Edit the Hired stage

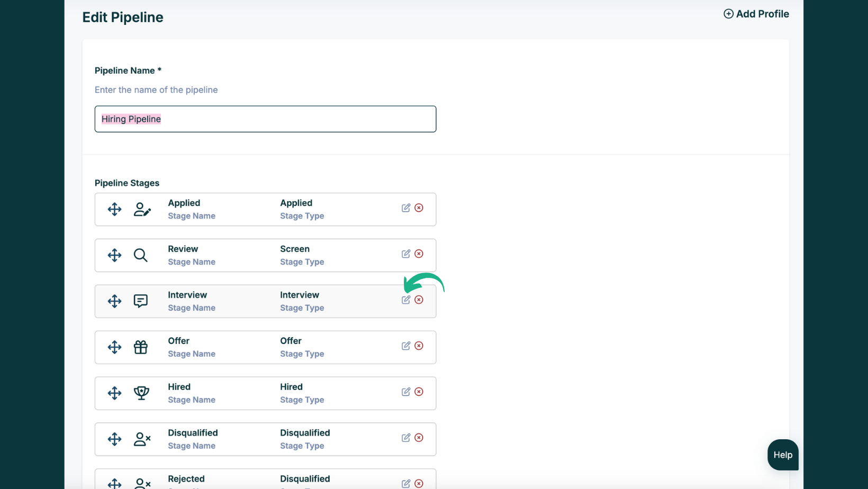pyautogui.click(x=405, y=392)
